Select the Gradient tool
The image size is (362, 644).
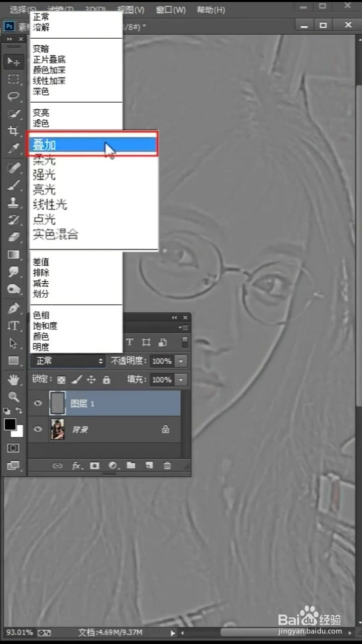[14, 255]
